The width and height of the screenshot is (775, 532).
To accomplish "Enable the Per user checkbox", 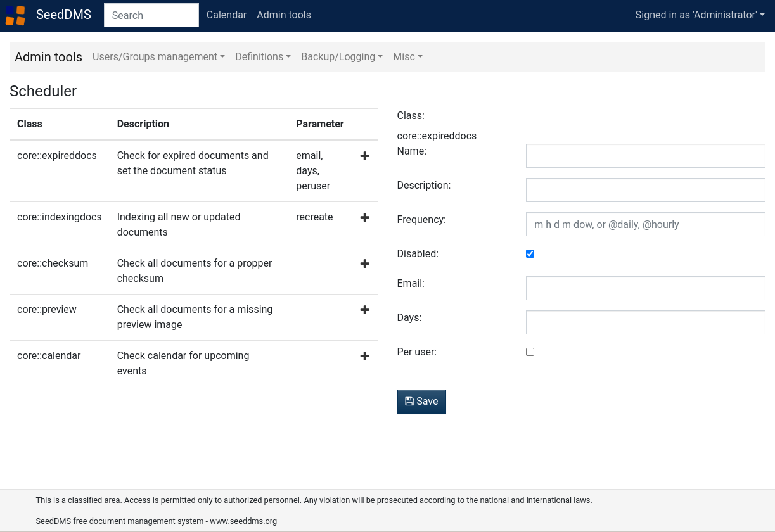I will (x=530, y=352).
